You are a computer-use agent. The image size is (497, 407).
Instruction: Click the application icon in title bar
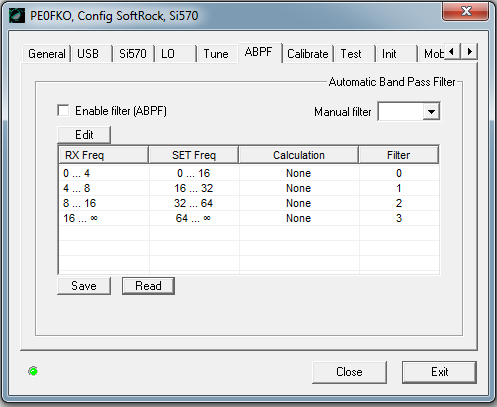17,15
